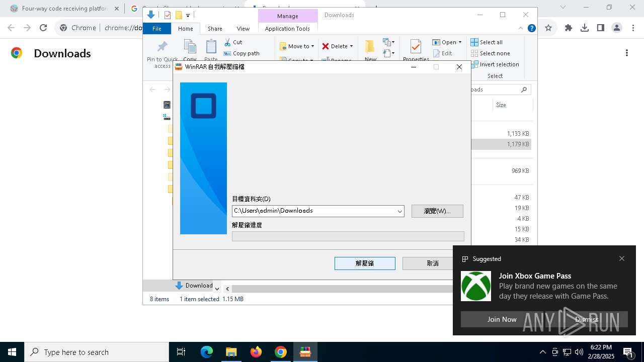Collapse the Explorer ribbon with the chevron
This screenshot has height=362, width=644.
[x=521, y=28]
